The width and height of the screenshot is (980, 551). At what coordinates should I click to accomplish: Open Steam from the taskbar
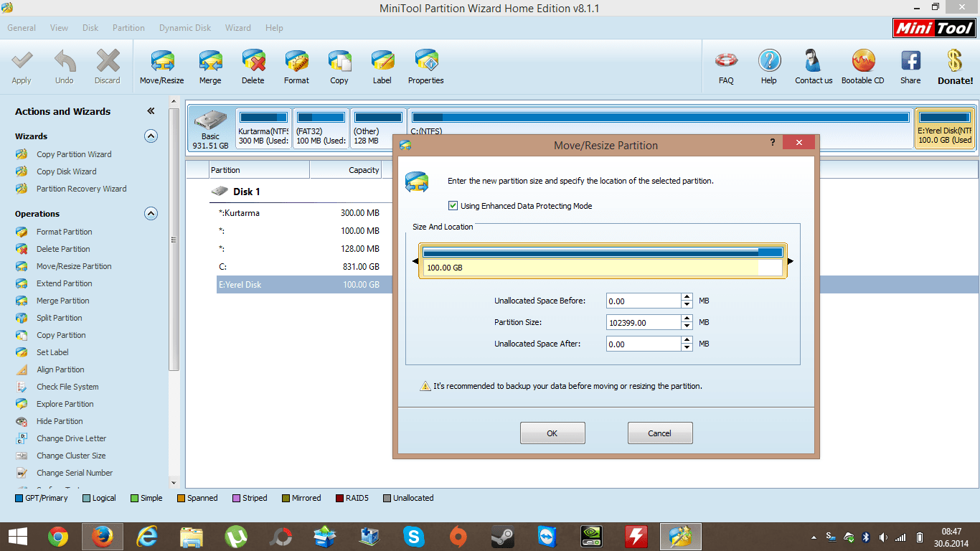[502, 537]
